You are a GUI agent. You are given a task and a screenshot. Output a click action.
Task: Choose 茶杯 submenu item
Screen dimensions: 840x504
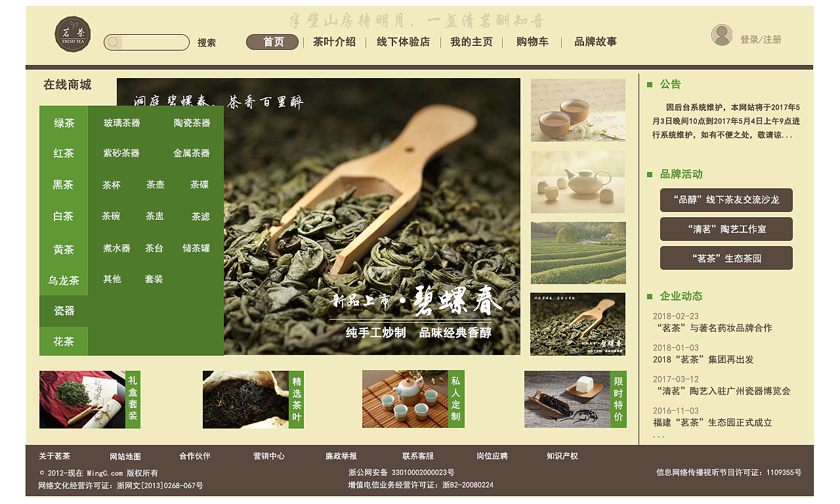112,185
